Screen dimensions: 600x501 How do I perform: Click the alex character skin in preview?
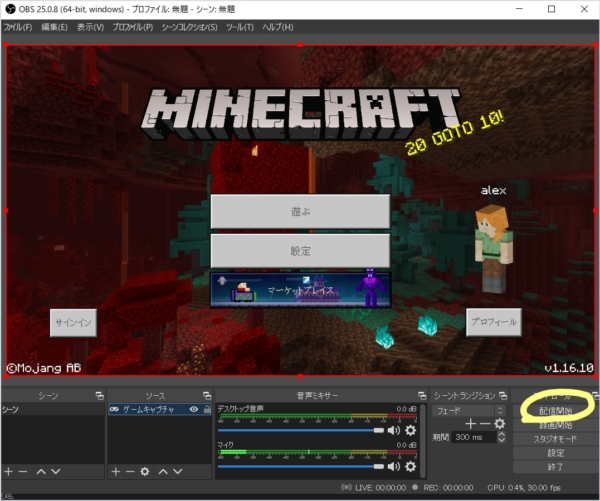pos(494,249)
